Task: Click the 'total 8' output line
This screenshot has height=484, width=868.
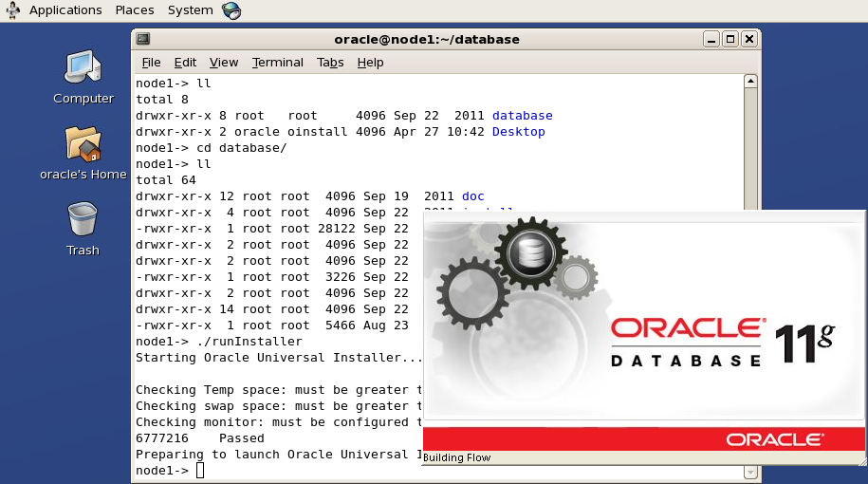Action: tap(162, 100)
